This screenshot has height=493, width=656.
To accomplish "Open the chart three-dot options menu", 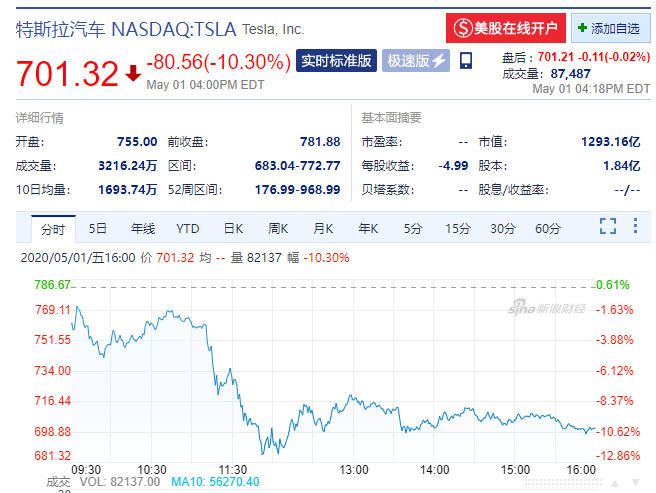I will pyautogui.click(x=635, y=226).
